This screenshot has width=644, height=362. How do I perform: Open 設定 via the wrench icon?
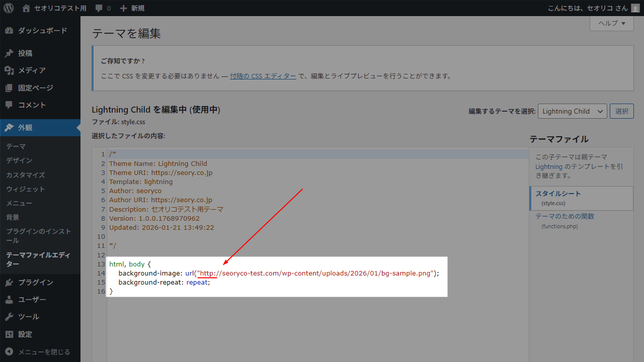[9, 334]
